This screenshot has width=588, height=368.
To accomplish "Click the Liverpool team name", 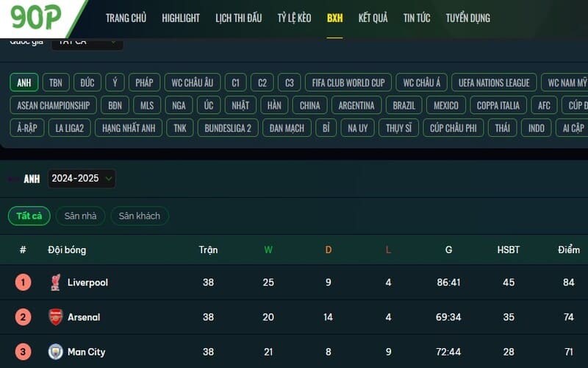I will (87, 283).
